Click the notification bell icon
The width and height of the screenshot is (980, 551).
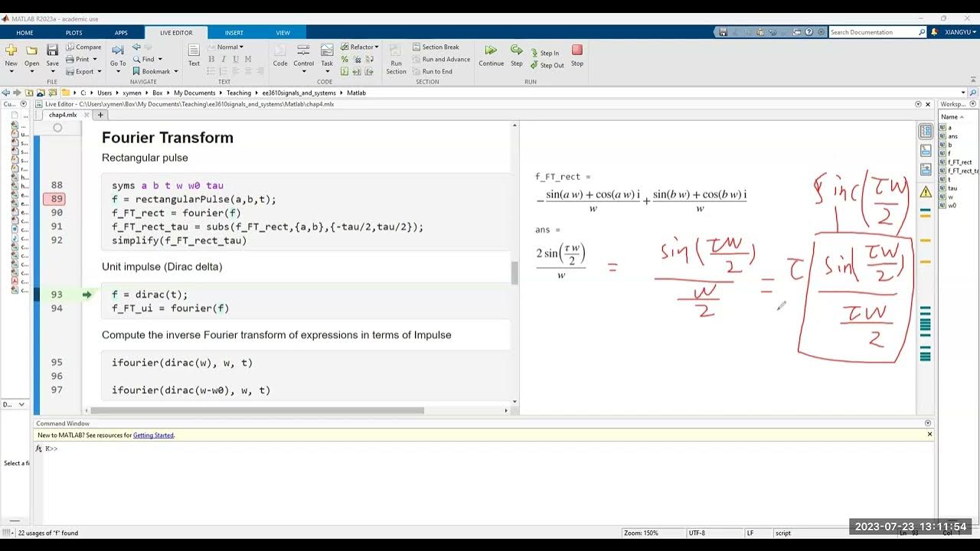point(934,32)
